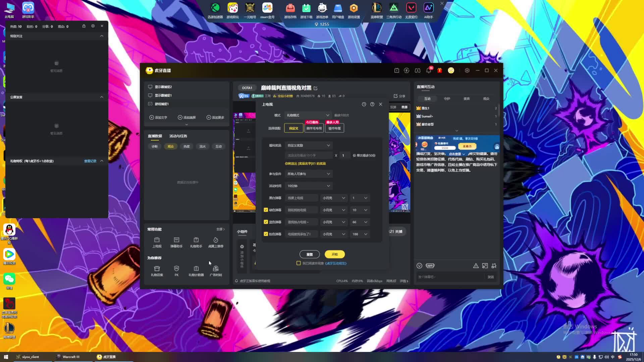Viewport: 644px width, 362px height.
Task: Switch to the 活动与任务 tab
Action: point(178,136)
